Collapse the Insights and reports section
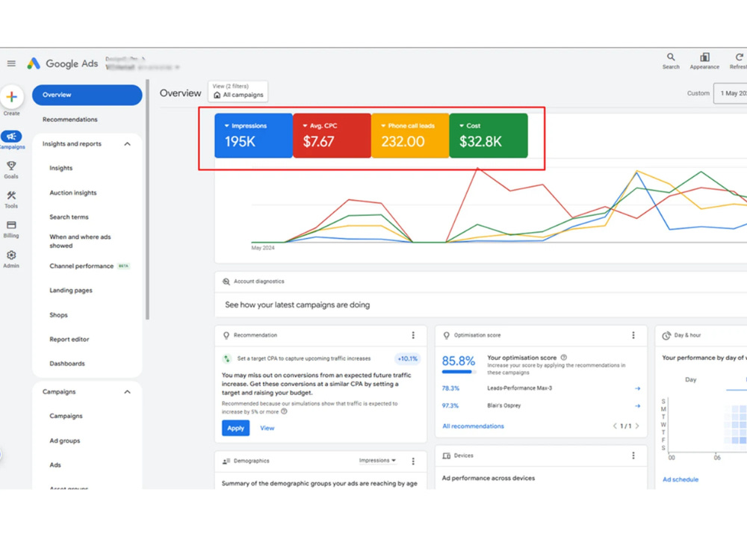747x560 pixels. click(127, 144)
